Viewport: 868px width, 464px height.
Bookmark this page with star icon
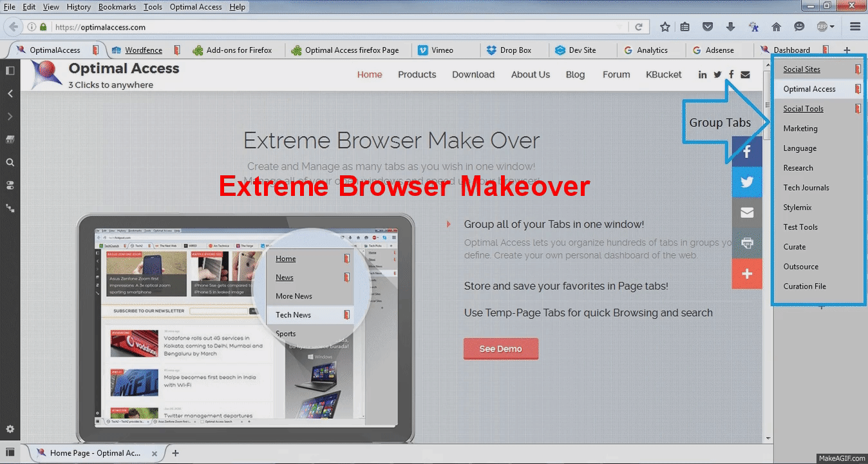tap(665, 27)
